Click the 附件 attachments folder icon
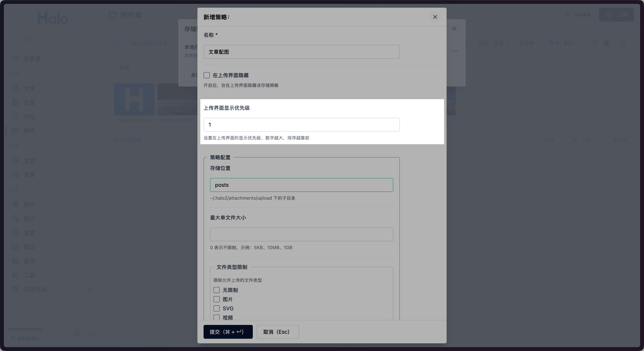This screenshot has width=644, height=351. (15, 131)
